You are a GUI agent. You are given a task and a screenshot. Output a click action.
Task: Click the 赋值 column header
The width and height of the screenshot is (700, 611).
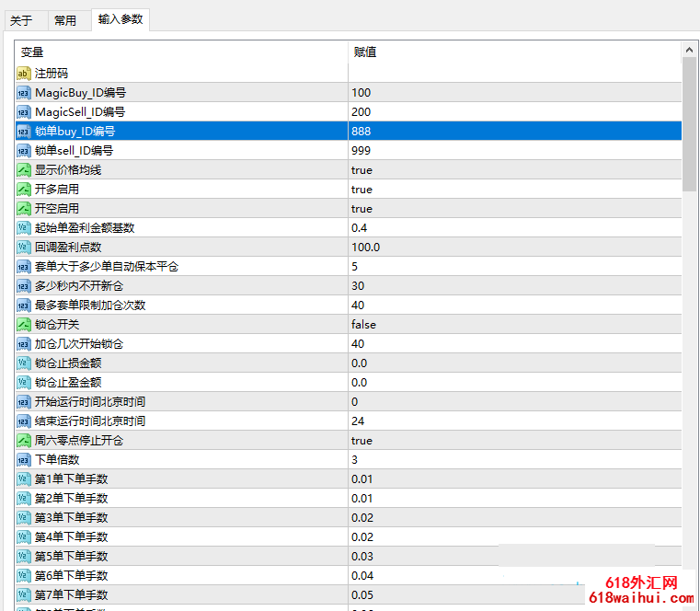(x=515, y=52)
